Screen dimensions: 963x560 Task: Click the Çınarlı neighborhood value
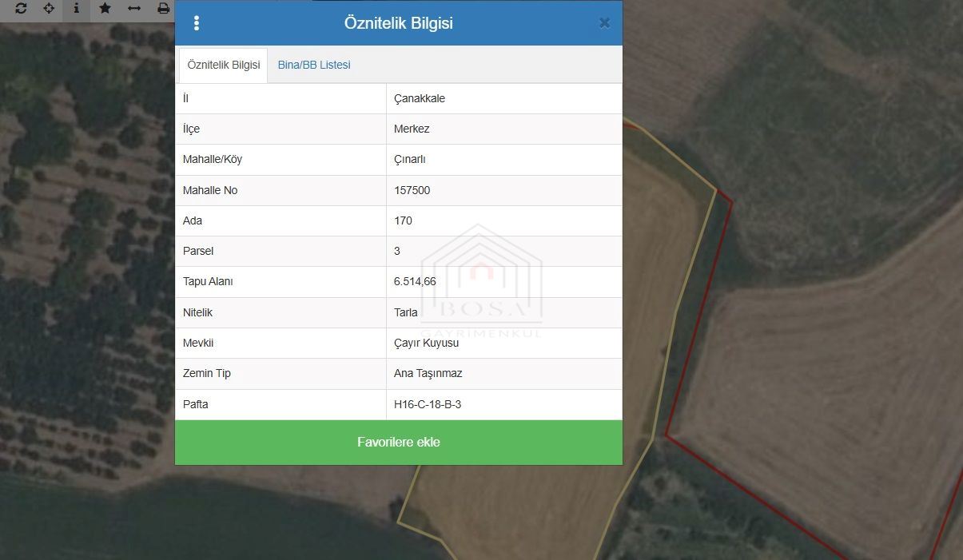[x=410, y=159]
